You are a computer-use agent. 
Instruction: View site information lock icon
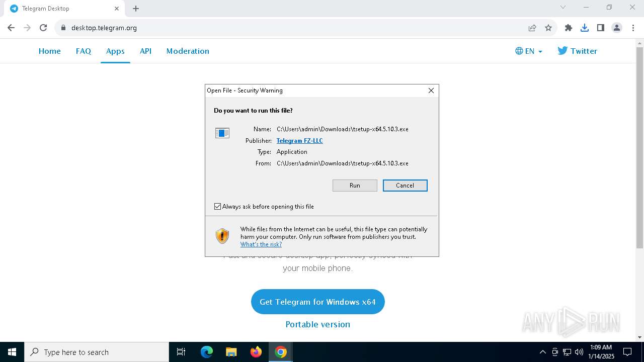[x=63, y=28]
